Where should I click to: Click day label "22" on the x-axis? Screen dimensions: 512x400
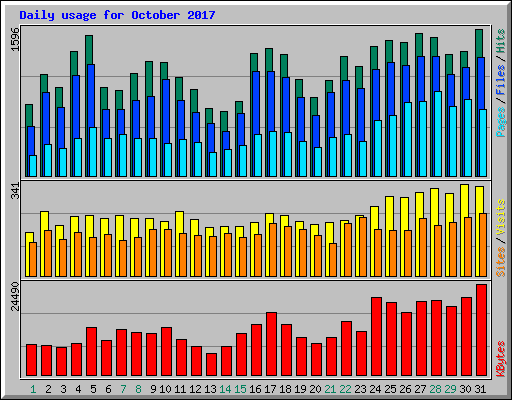(345, 389)
